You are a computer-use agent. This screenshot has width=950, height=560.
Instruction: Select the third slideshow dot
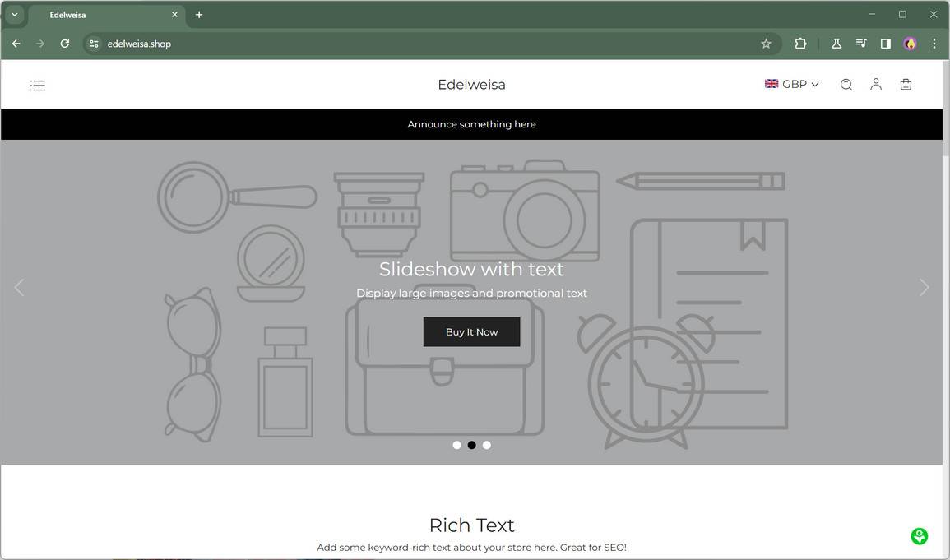[x=486, y=445]
